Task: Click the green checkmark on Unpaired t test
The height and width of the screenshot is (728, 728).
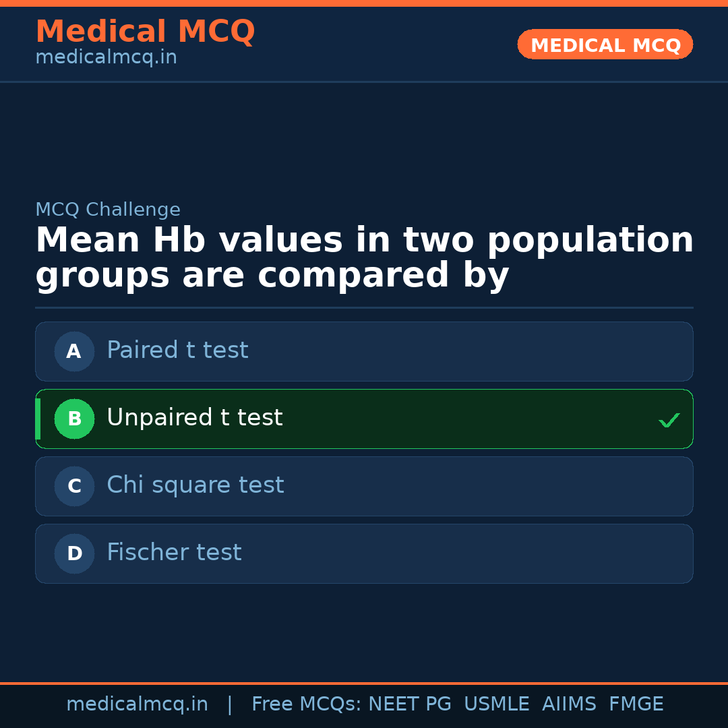Action: 669,420
